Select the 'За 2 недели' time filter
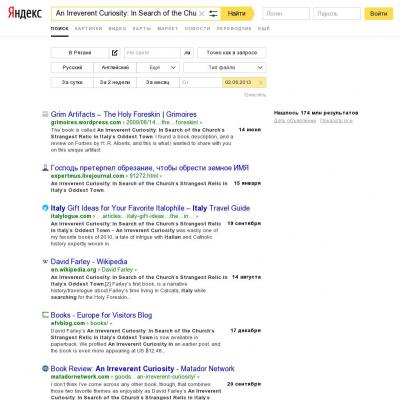This screenshot has height=400, width=400. point(115,82)
